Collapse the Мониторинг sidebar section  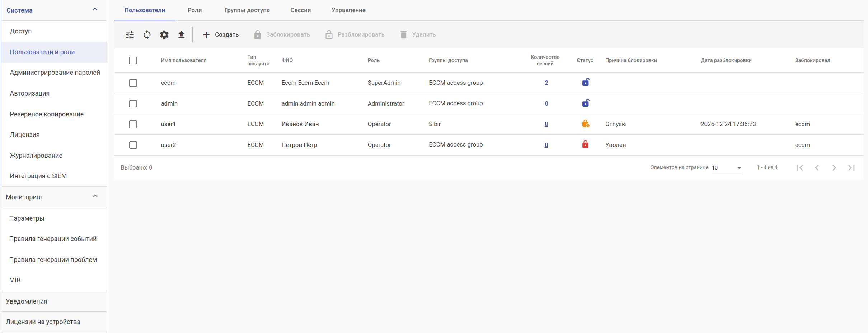click(95, 196)
